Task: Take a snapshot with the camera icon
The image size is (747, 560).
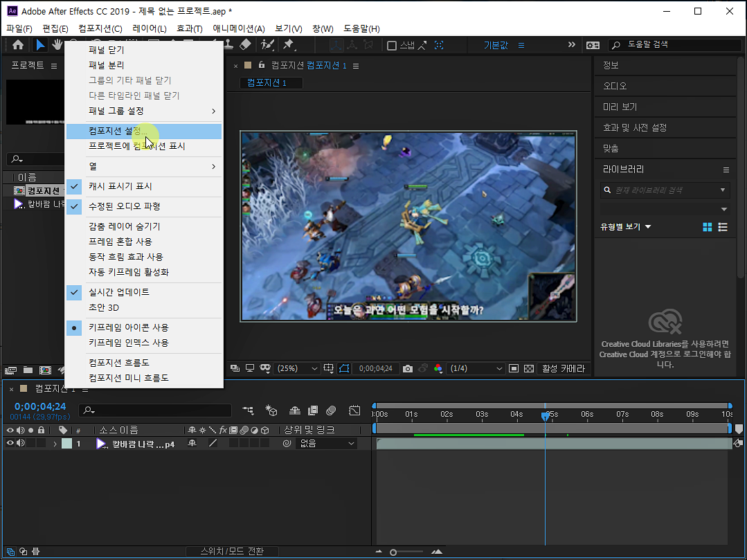Action: [x=407, y=368]
